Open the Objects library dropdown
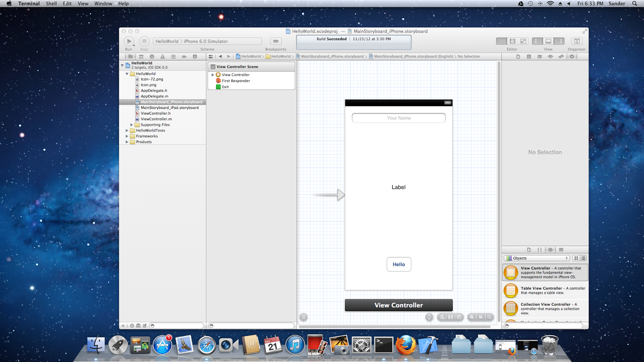The image size is (644, 362). (x=537, y=258)
